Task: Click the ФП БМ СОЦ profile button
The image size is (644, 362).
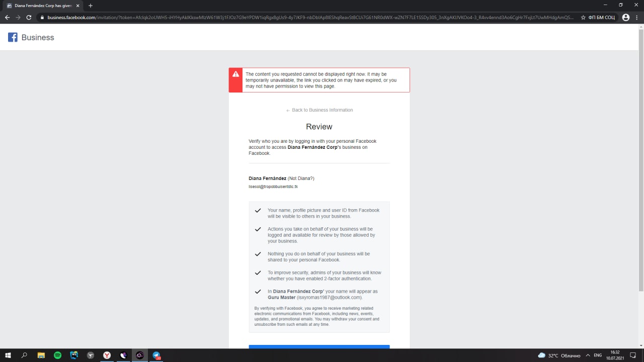Action: pyautogui.click(x=602, y=17)
